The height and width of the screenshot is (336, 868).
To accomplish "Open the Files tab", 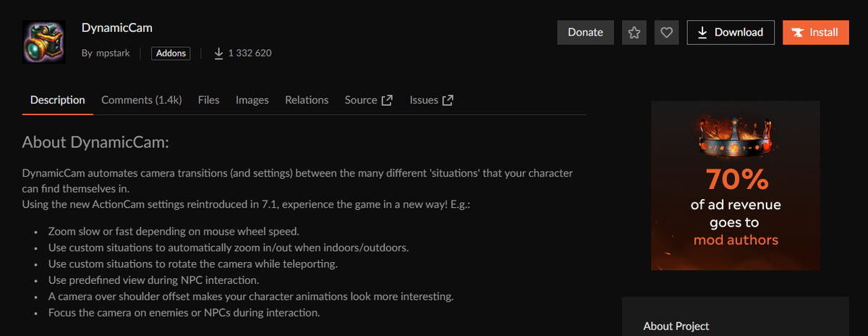I will [208, 100].
